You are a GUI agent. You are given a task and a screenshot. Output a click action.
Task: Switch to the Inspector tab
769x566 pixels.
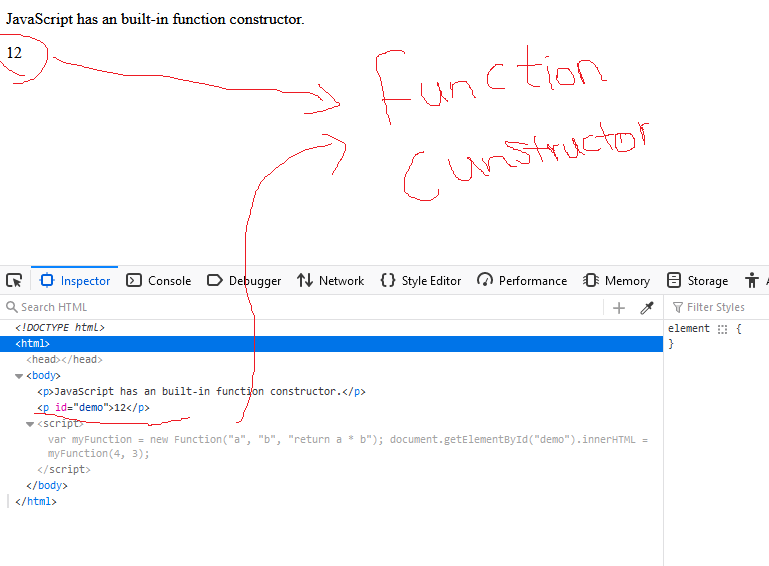pyautogui.click(x=75, y=281)
